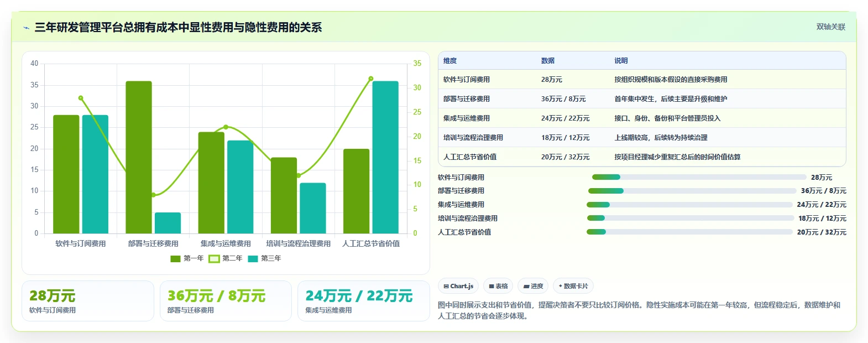Click the 数据卡片 tag
This screenshot has width=868, height=343.
coord(573,286)
